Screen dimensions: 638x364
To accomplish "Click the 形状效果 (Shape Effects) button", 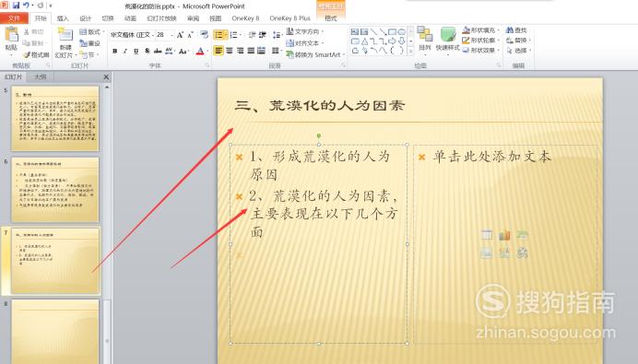I will (481, 51).
